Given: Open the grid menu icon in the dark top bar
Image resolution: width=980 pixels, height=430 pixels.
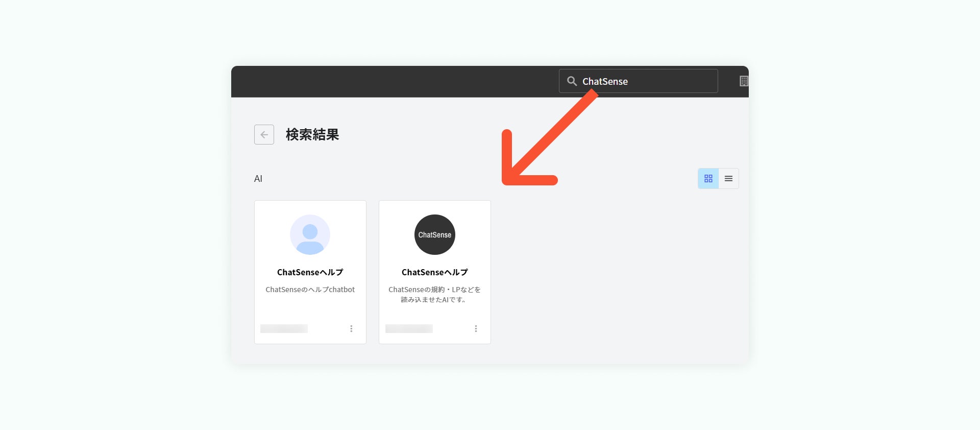Looking at the screenshot, I should 744,81.
